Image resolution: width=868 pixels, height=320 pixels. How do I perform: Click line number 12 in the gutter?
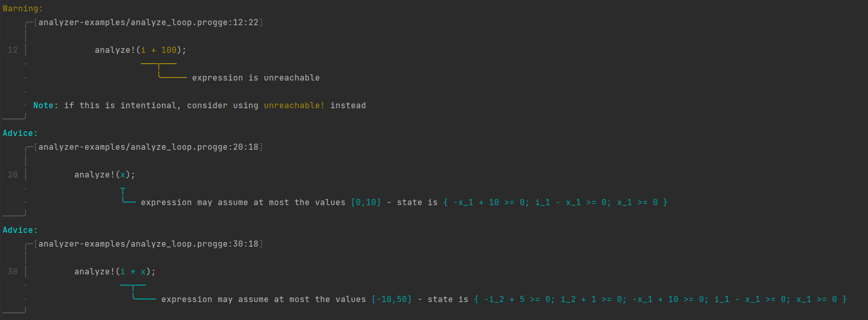(x=13, y=50)
